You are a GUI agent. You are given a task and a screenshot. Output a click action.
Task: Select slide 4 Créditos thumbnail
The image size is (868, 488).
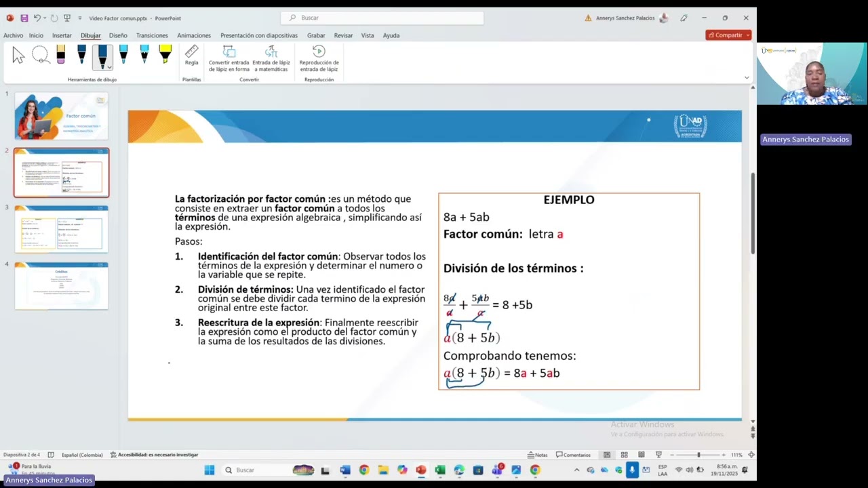tap(61, 285)
